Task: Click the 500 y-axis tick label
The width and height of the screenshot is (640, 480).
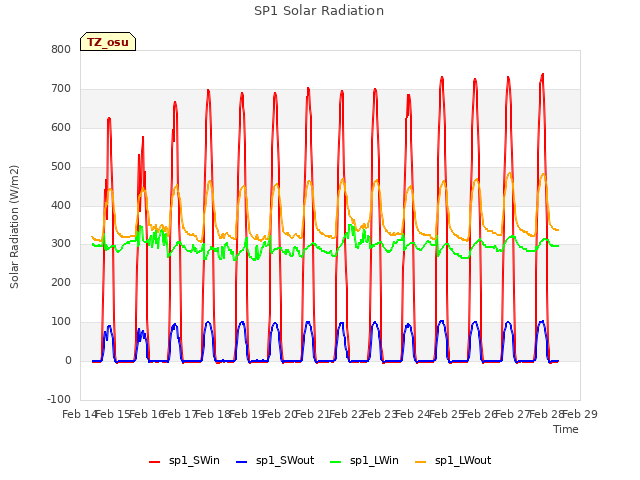Action: [x=61, y=167]
